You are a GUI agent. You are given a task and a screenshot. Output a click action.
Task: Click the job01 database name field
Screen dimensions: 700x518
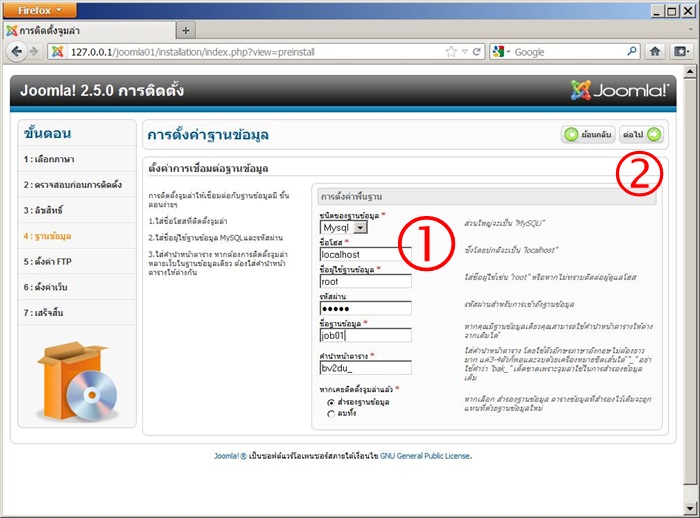pos(365,335)
